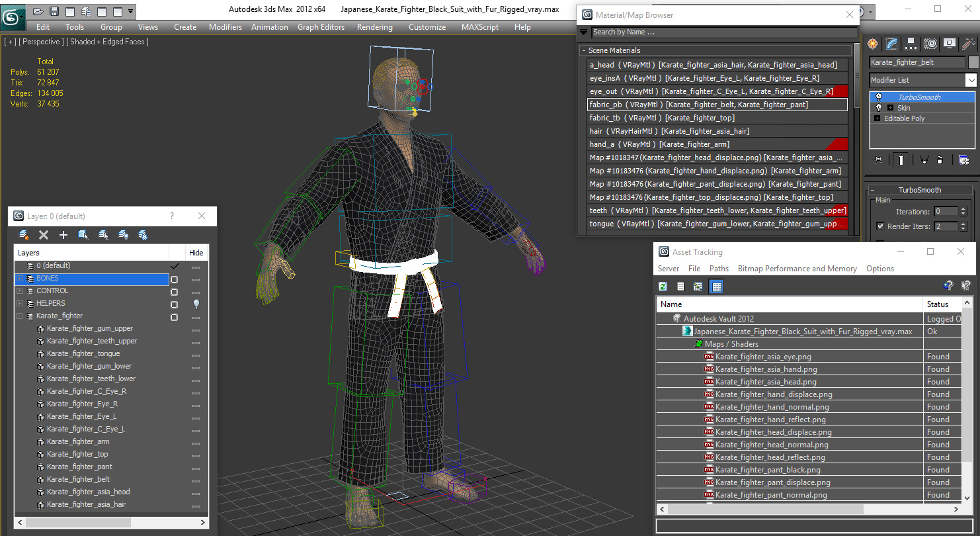This screenshot has width=980, height=536.
Task: Click Add Selected Objects plus icon in Layer dialog
Action: click(x=63, y=235)
